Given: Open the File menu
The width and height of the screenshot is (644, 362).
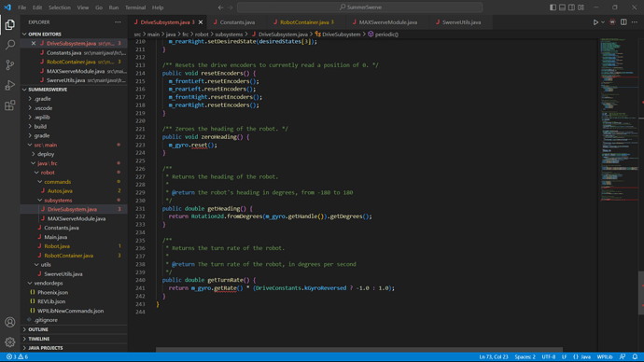Looking at the screenshot, I should click(x=21, y=7).
